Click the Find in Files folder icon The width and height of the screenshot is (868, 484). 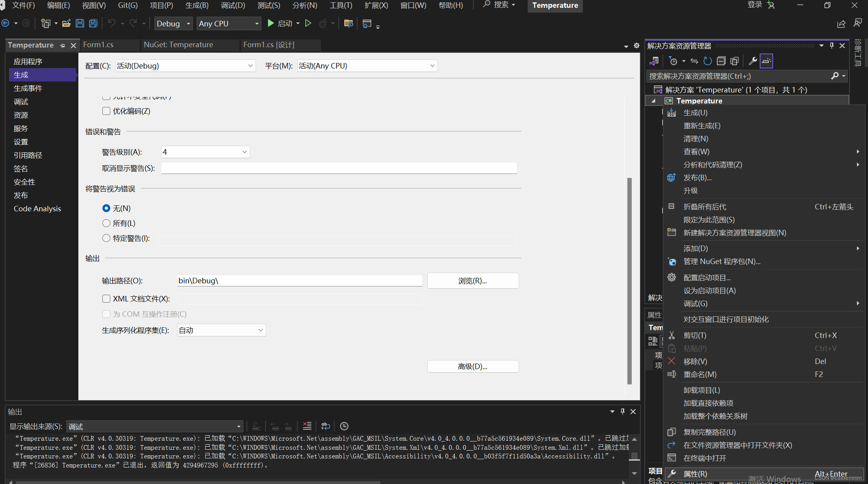pyautogui.click(x=349, y=24)
